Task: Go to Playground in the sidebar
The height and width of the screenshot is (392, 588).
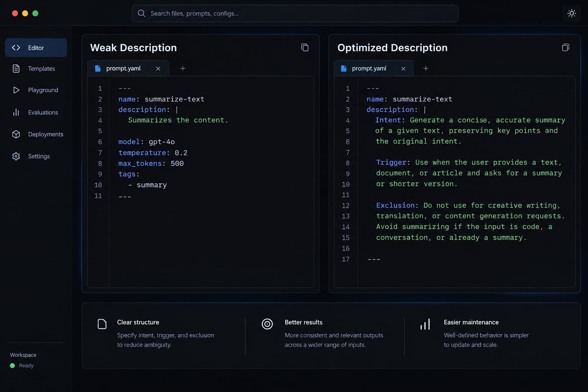Action: pyautogui.click(x=36, y=90)
